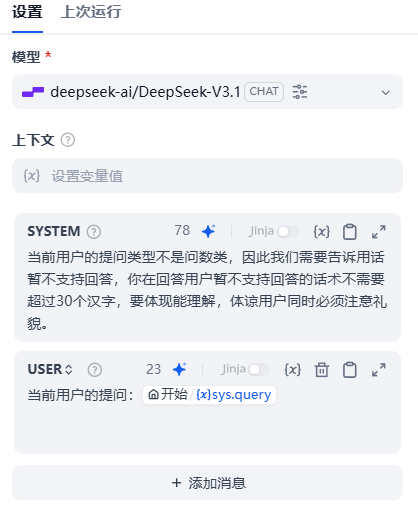This screenshot has height=506, width=418.
Task: Open the deepseek-ai/DeepSeek-V3.1 model dropdown
Action: (207, 92)
